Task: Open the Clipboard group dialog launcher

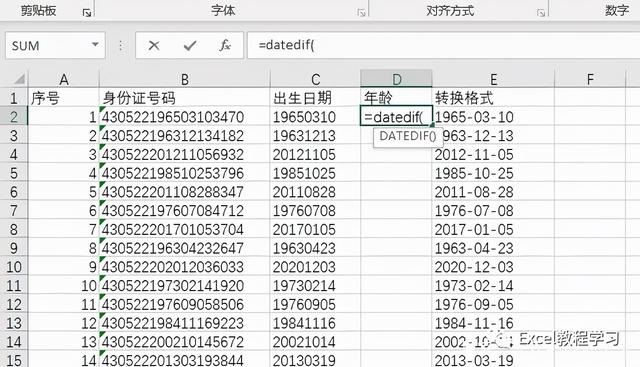Action: pos(87,13)
